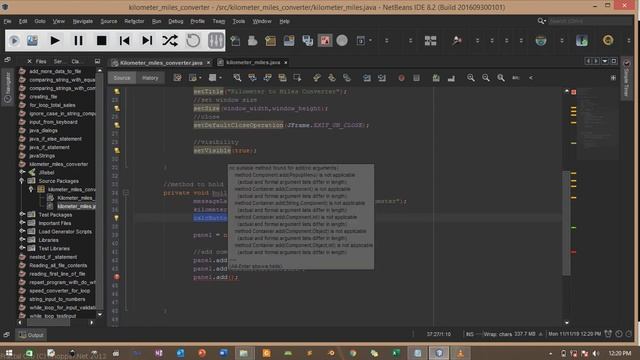Toggle shuffle mode in the media overlay

(x=170, y=40)
